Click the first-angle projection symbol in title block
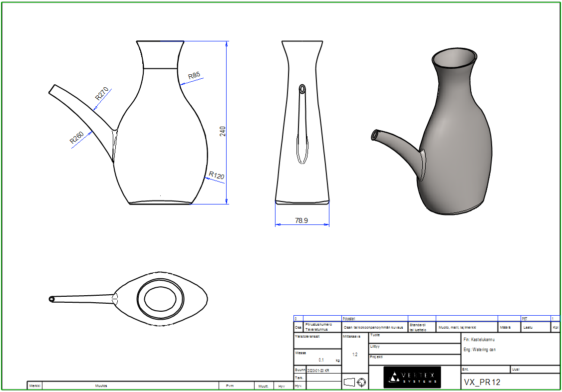The width and height of the screenshot is (562, 392). (355, 382)
